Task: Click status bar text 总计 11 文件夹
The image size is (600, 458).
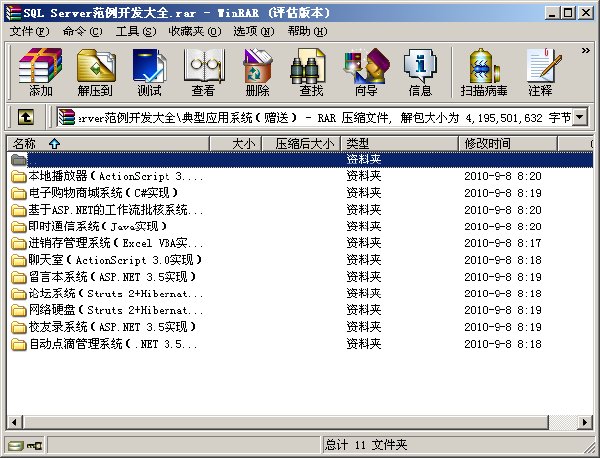Action: [365, 445]
